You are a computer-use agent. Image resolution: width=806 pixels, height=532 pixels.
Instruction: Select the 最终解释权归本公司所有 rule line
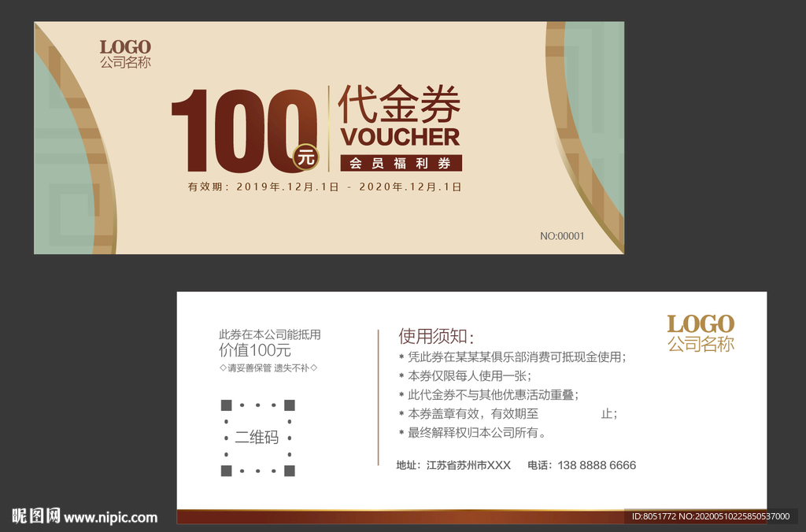(476, 433)
